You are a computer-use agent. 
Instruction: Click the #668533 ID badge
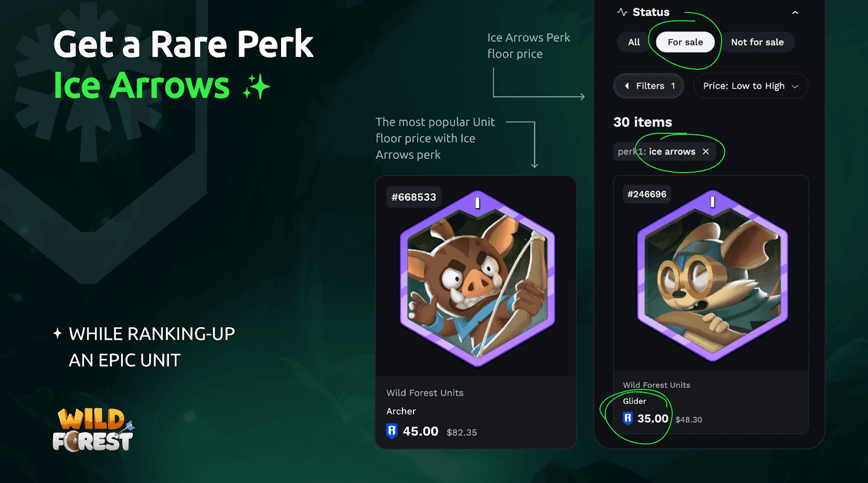click(x=414, y=197)
